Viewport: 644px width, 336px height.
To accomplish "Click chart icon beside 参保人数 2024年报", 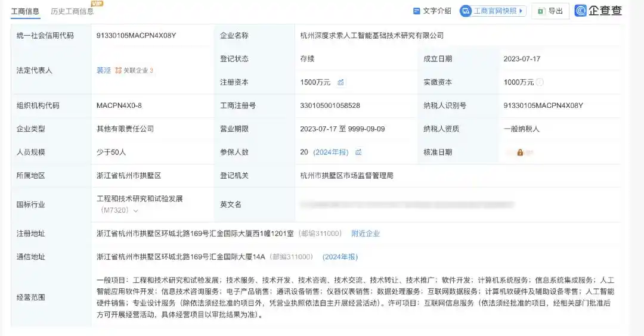I will (358, 152).
